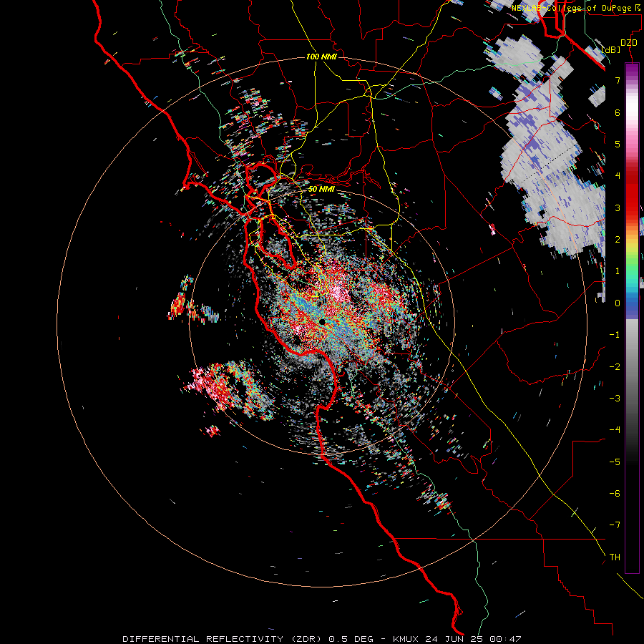644x644 pixels.
Task: Click the black radar site dot at center
Action: 322,321
